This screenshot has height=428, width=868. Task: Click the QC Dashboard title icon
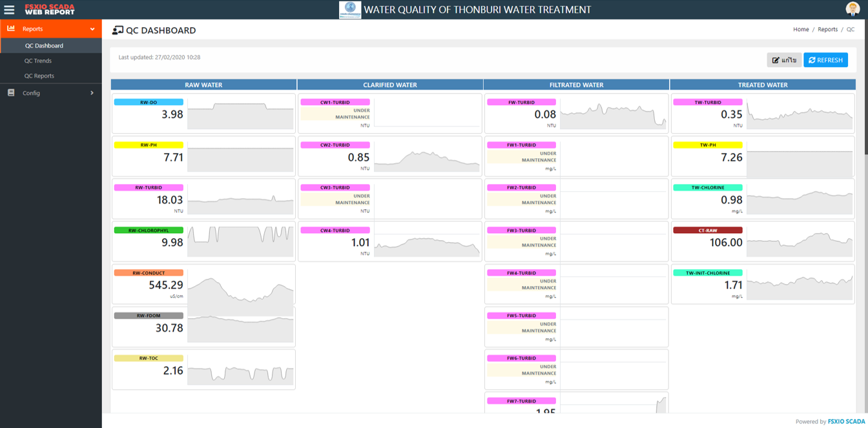click(118, 30)
